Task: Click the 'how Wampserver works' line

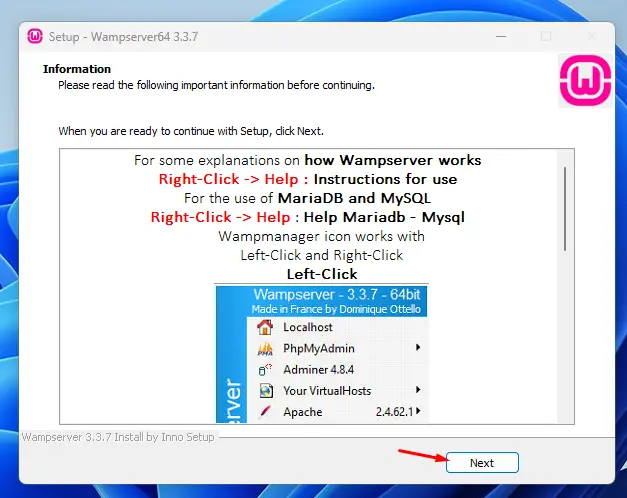Action: (x=308, y=160)
